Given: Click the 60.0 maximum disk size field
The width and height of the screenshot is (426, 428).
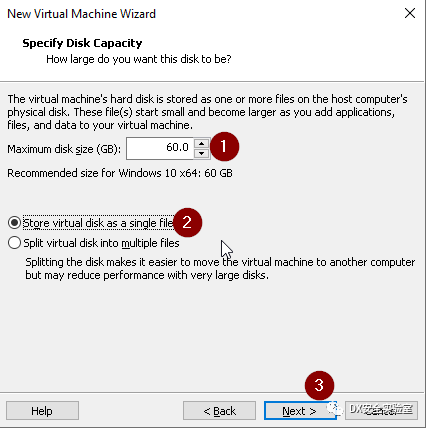Looking at the screenshot, I should point(160,148).
